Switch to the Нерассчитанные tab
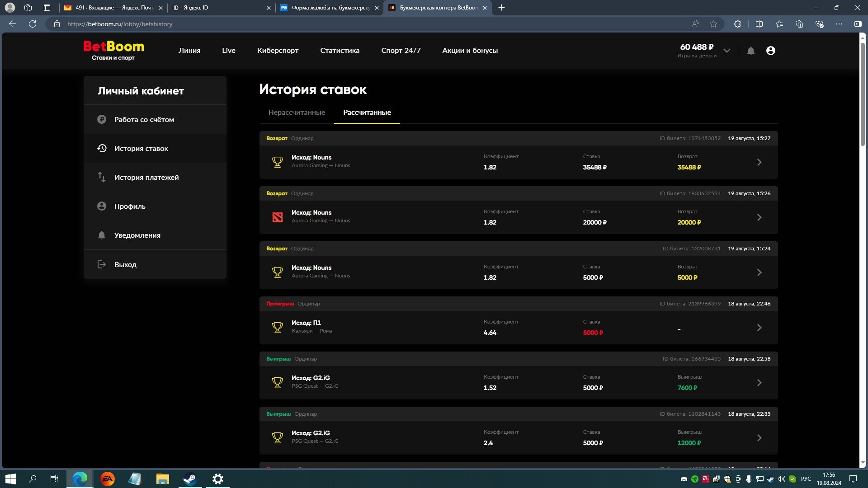Screen dimensions: 868x488 pyautogui.click(x=297, y=113)
